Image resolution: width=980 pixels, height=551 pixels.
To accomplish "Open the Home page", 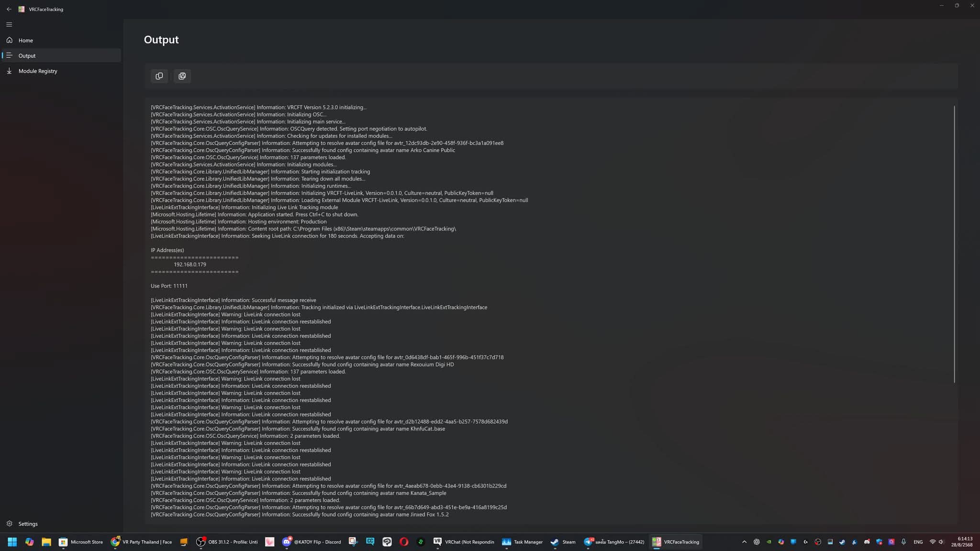I will point(61,40).
